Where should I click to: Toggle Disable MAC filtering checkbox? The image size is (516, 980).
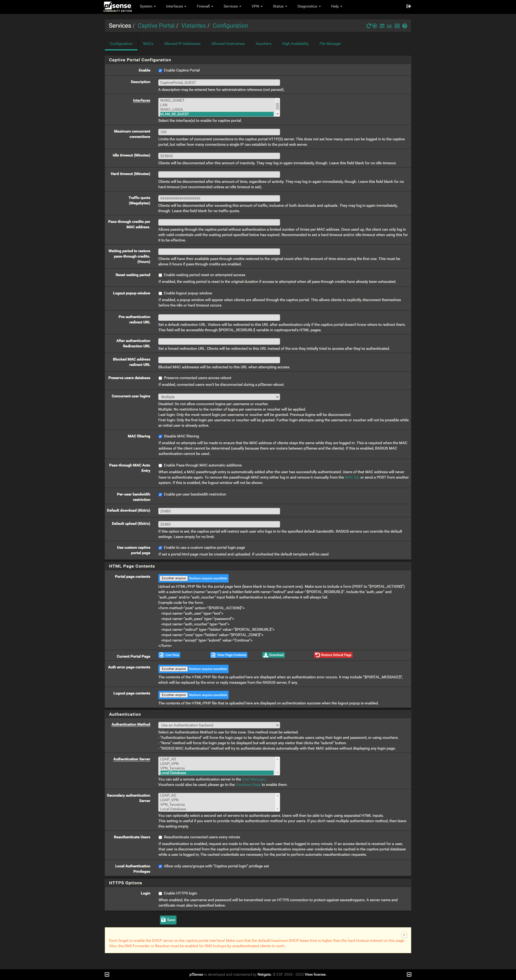coord(160,436)
